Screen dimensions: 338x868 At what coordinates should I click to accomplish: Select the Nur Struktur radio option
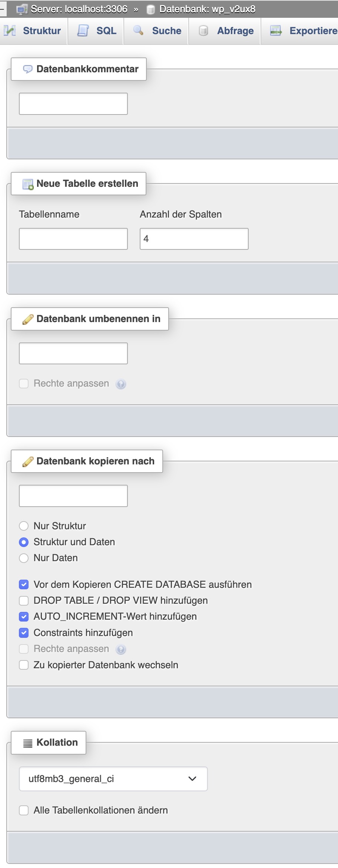pos(24,526)
